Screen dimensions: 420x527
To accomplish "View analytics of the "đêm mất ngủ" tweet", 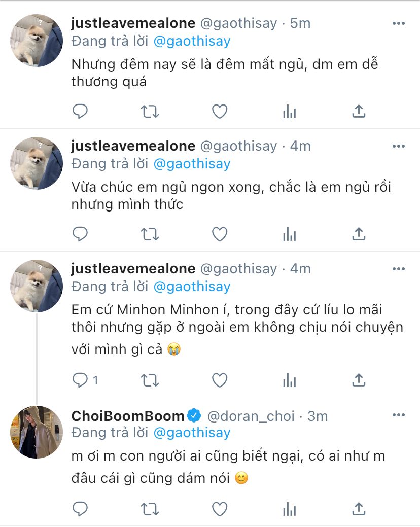I will click(289, 111).
